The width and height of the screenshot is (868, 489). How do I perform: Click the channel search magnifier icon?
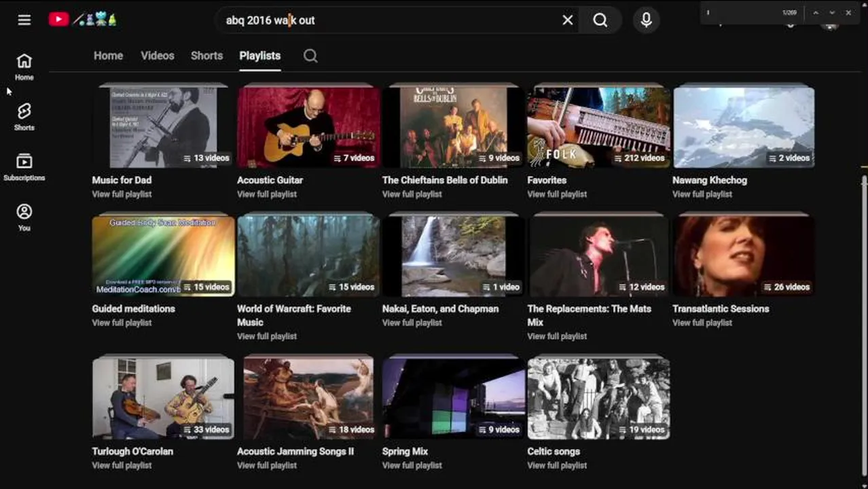(x=310, y=56)
